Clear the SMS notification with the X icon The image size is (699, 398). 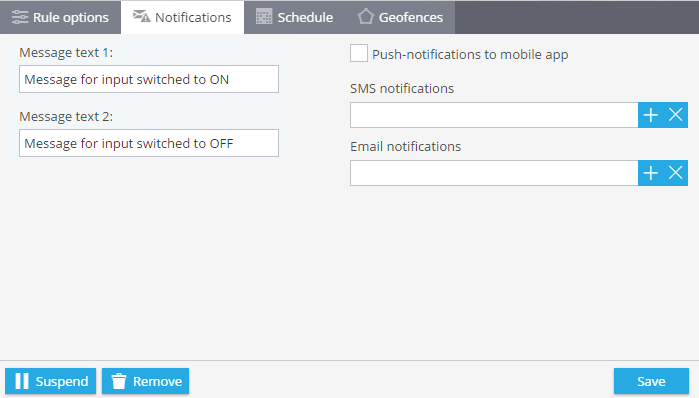tap(676, 115)
